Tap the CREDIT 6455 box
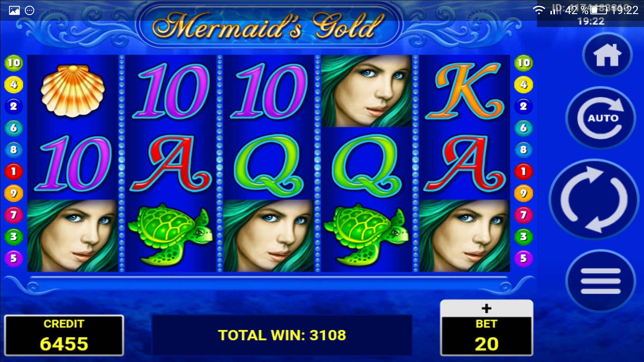Image resolution: width=644 pixels, height=362 pixels. tap(64, 335)
